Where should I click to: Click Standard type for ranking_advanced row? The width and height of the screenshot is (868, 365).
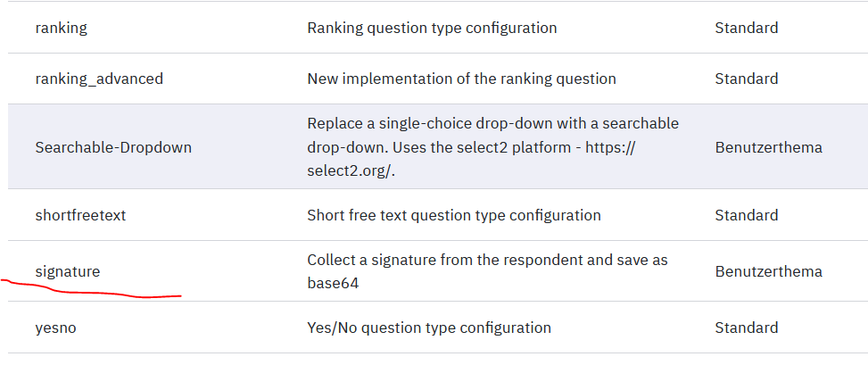point(746,79)
